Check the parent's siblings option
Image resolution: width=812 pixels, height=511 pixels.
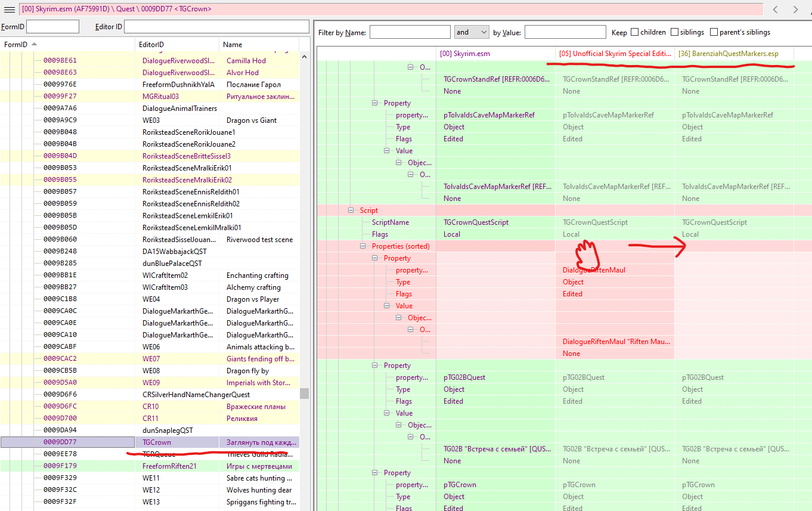[x=714, y=32]
